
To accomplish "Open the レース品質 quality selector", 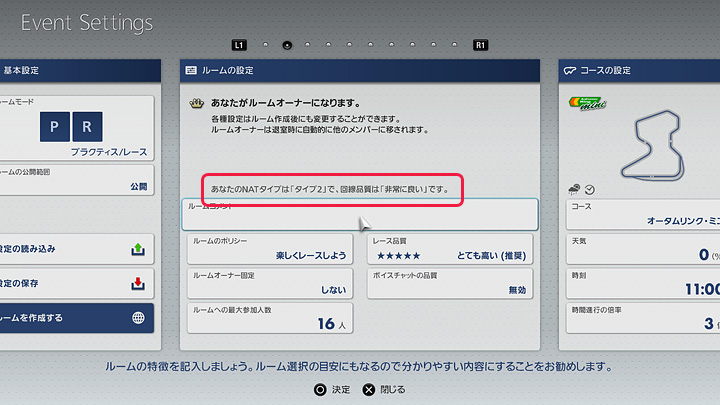I will tap(450, 249).
